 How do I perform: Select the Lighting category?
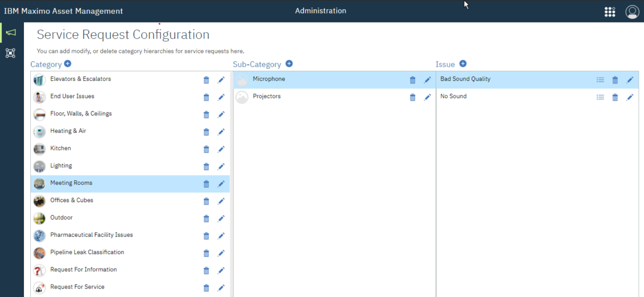coord(61,165)
